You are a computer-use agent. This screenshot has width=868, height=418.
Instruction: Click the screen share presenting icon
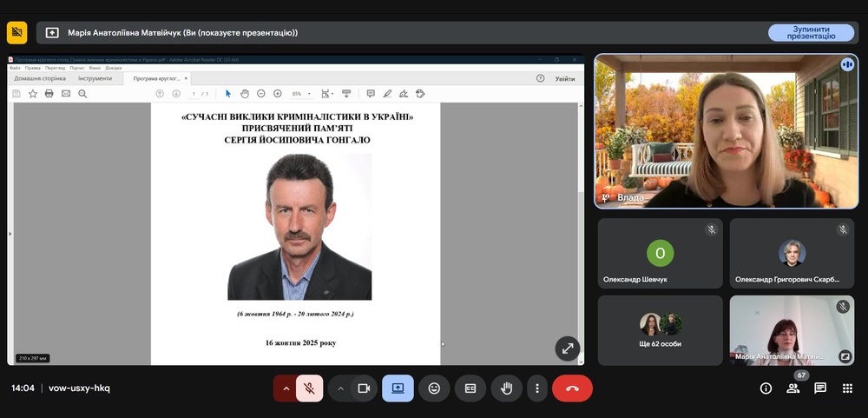click(x=398, y=388)
